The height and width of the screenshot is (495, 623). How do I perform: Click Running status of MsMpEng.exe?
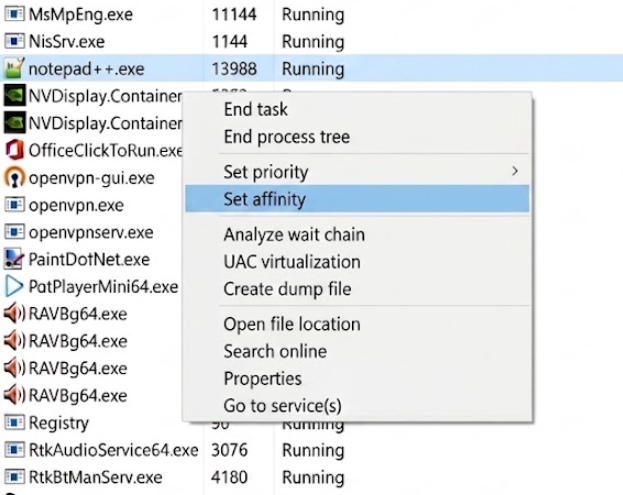click(x=313, y=15)
